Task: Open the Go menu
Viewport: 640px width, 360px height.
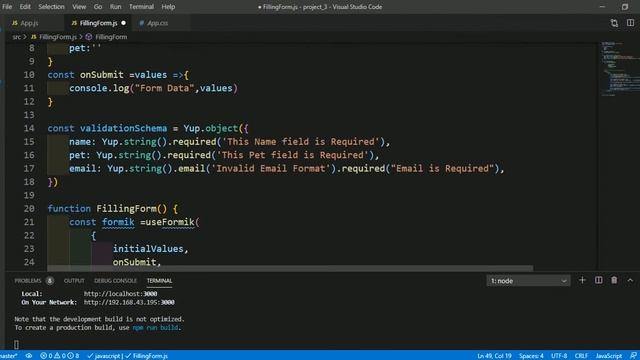Action: pyautogui.click(x=98, y=7)
